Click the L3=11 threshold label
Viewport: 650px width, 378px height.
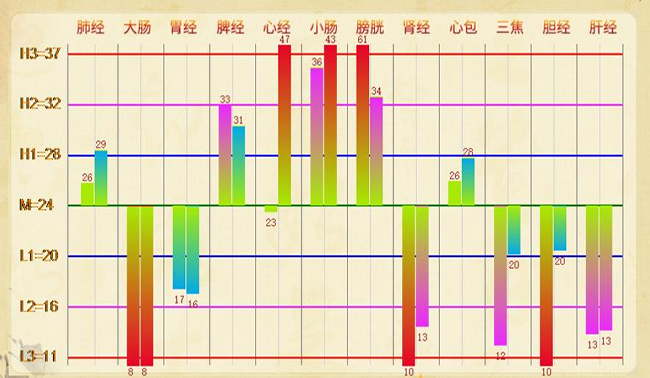(x=38, y=356)
